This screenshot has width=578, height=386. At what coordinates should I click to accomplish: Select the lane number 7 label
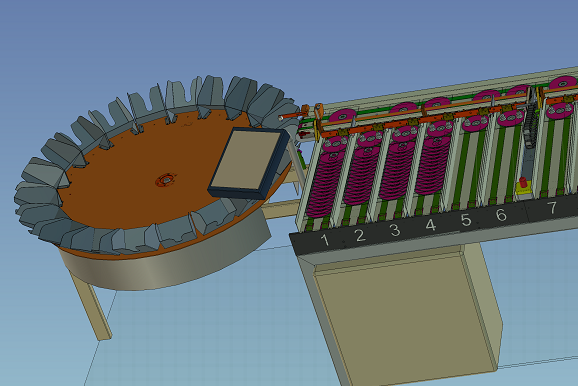pyautogui.click(x=552, y=208)
